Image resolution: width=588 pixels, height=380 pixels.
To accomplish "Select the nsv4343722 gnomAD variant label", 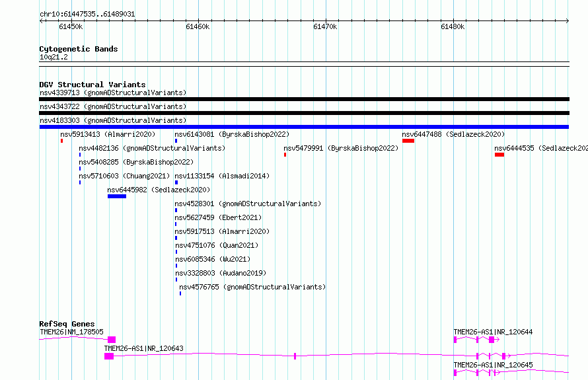I will [x=113, y=106].
